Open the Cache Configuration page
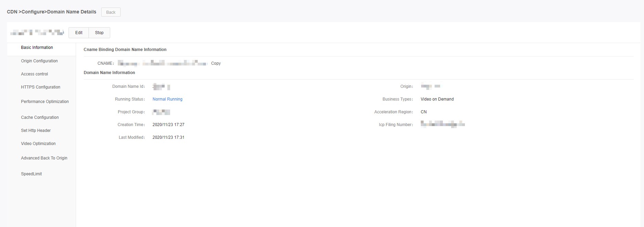 tap(40, 117)
